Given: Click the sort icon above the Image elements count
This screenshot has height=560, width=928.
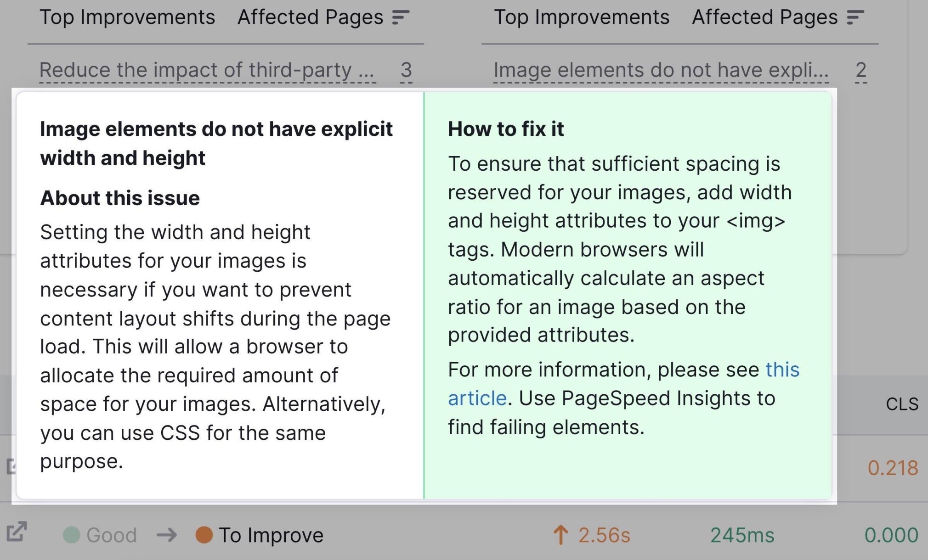Looking at the screenshot, I should (x=855, y=17).
